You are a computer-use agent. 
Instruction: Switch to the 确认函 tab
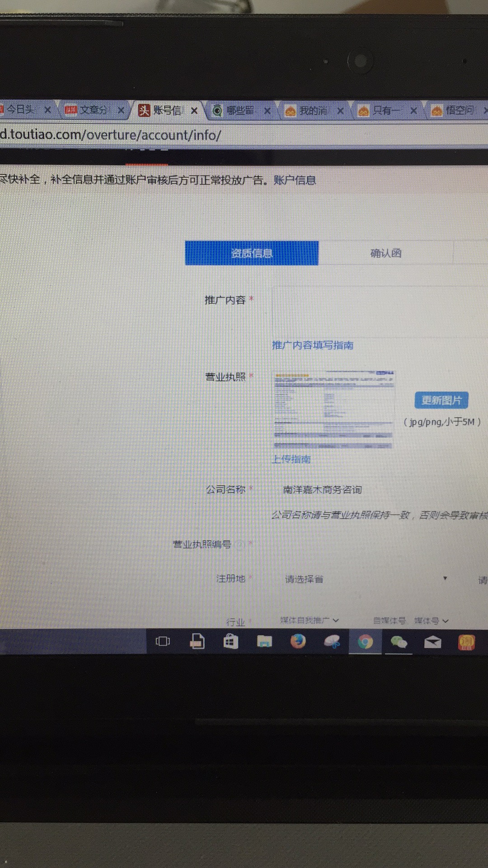[x=385, y=253]
